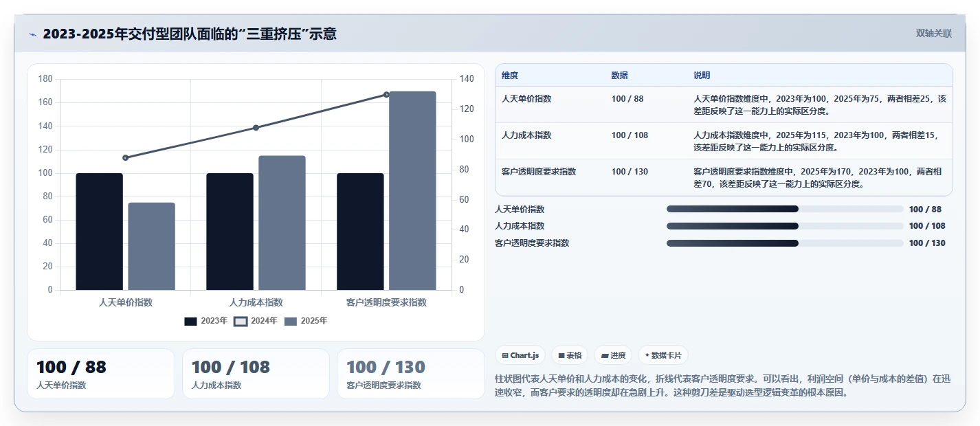The width and height of the screenshot is (980, 426).
Task: Click the 维度 column header in the table
Action: pos(510,76)
